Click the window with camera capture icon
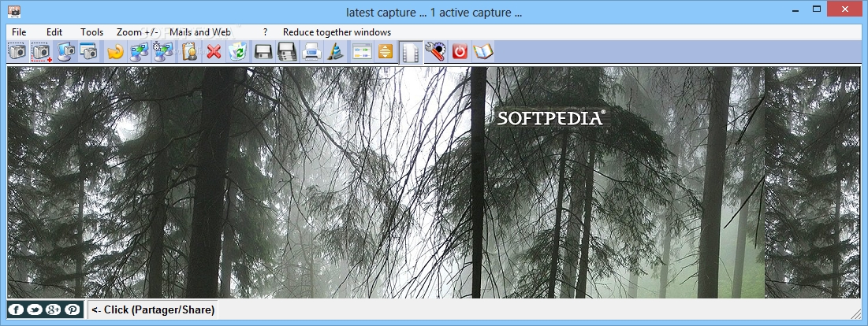Viewport: 868px width, 326px height. tap(88, 52)
